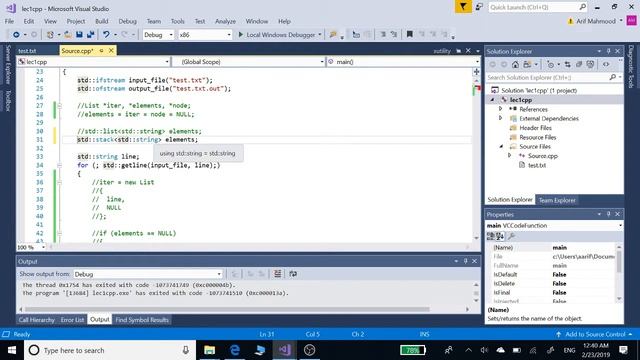The width and height of the screenshot is (640, 360).
Task: Click the Alphabetical sort icon in Properties
Action: 500,236
